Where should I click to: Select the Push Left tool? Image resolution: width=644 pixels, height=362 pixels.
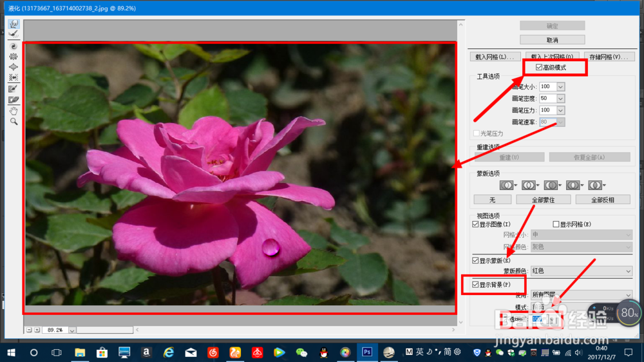14,77
